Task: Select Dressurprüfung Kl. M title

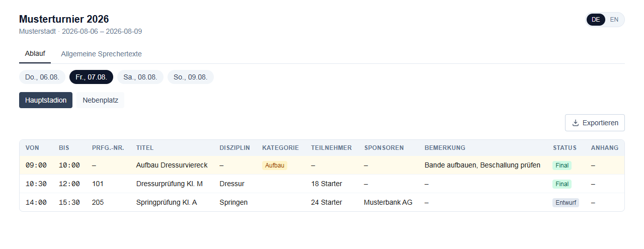Action: [x=170, y=184]
